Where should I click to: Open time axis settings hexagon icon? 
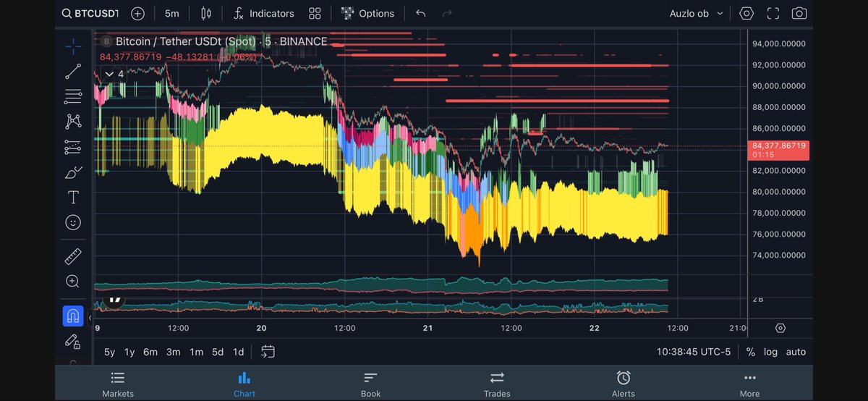point(780,328)
